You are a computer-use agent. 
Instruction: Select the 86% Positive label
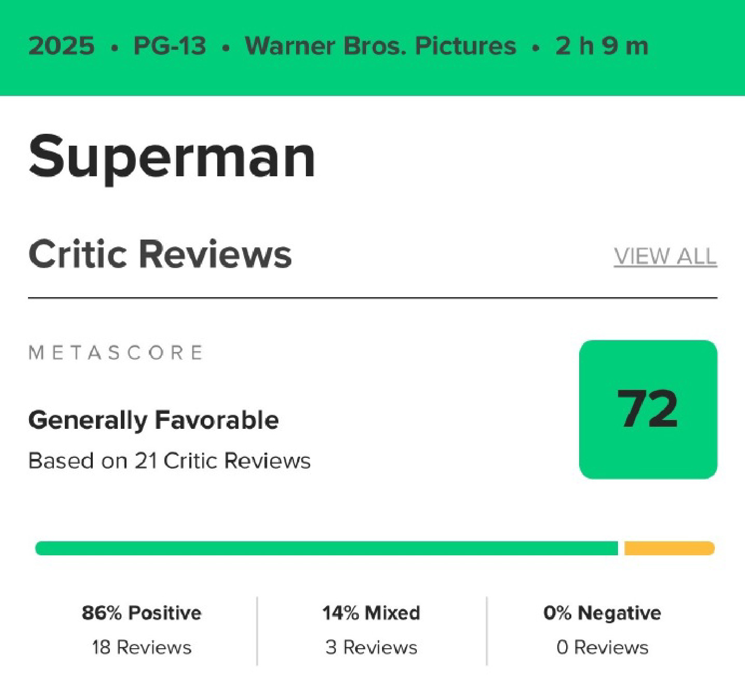[x=142, y=613]
